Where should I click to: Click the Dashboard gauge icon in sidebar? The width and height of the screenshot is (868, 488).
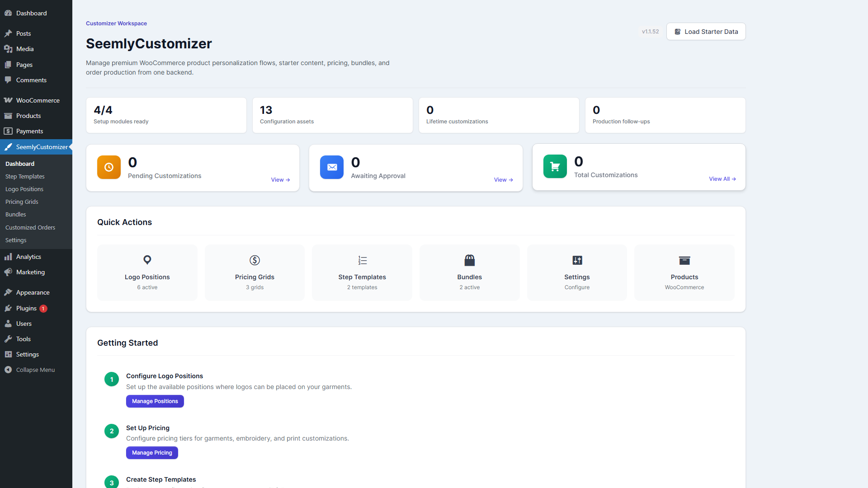pyautogui.click(x=8, y=13)
